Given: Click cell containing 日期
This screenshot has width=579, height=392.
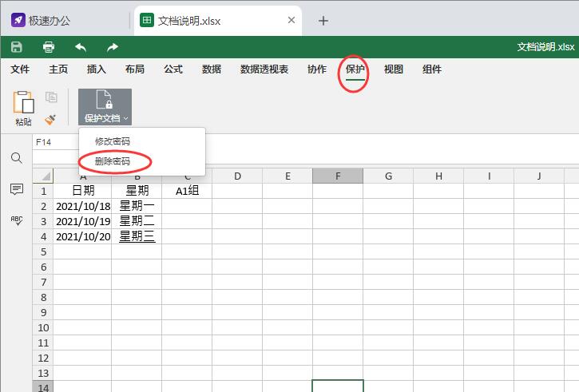Looking at the screenshot, I should (83, 191).
